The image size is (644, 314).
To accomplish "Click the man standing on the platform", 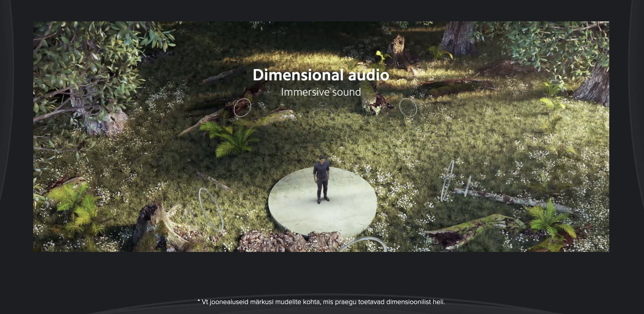I will click(x=322, y=179).
